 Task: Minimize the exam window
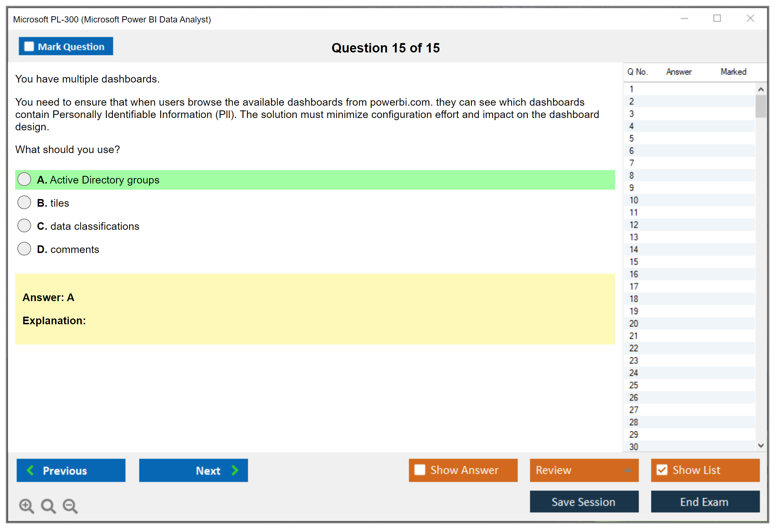[x=684, y=18]
